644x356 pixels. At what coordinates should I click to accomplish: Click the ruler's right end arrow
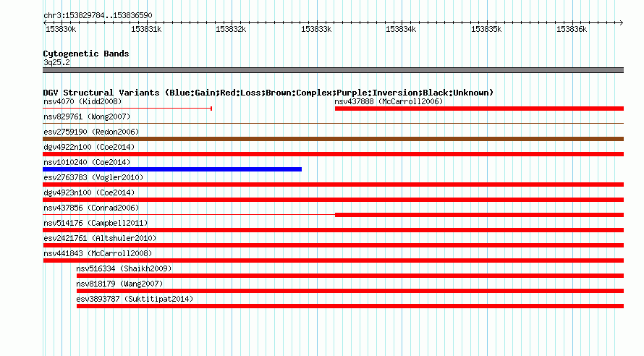click(x=622, y=22)
